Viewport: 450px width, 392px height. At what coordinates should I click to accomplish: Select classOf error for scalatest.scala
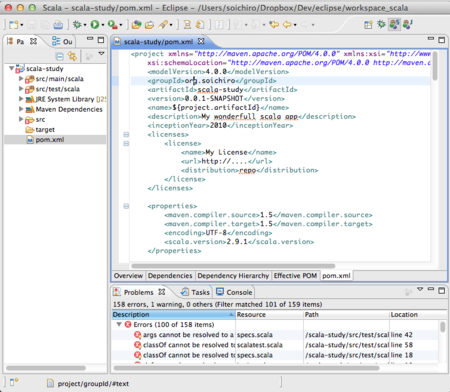coord(276,345)
